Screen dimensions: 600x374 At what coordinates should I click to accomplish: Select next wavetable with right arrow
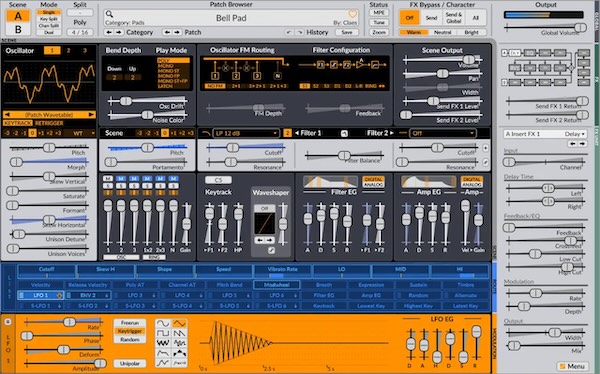point(91,114)
